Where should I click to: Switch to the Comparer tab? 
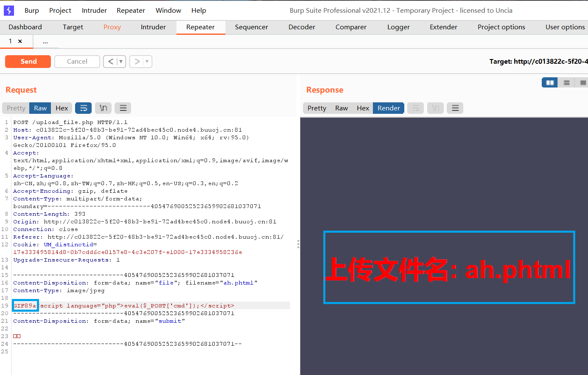tap(351, 27)
